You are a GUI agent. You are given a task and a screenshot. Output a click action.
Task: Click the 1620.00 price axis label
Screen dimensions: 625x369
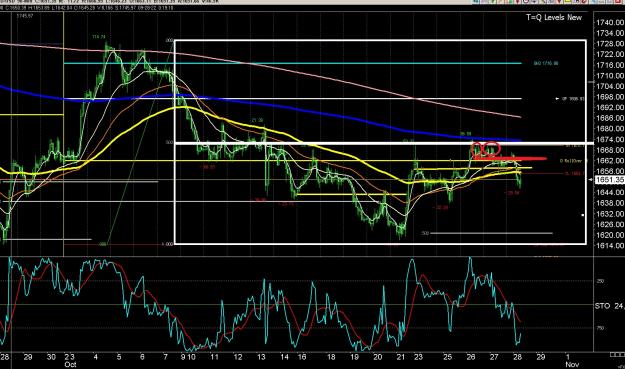coord(610,235)
